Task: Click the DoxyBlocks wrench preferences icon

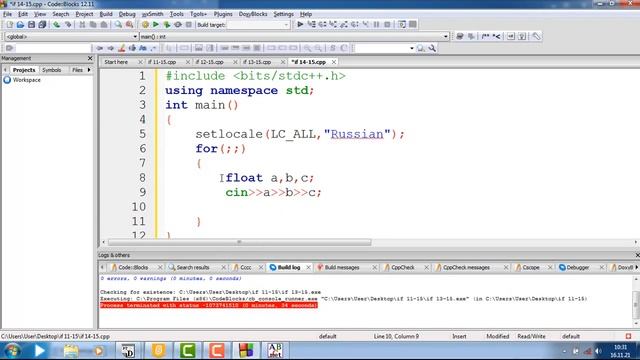Action: pyautogui.click(x=536, y=36)
